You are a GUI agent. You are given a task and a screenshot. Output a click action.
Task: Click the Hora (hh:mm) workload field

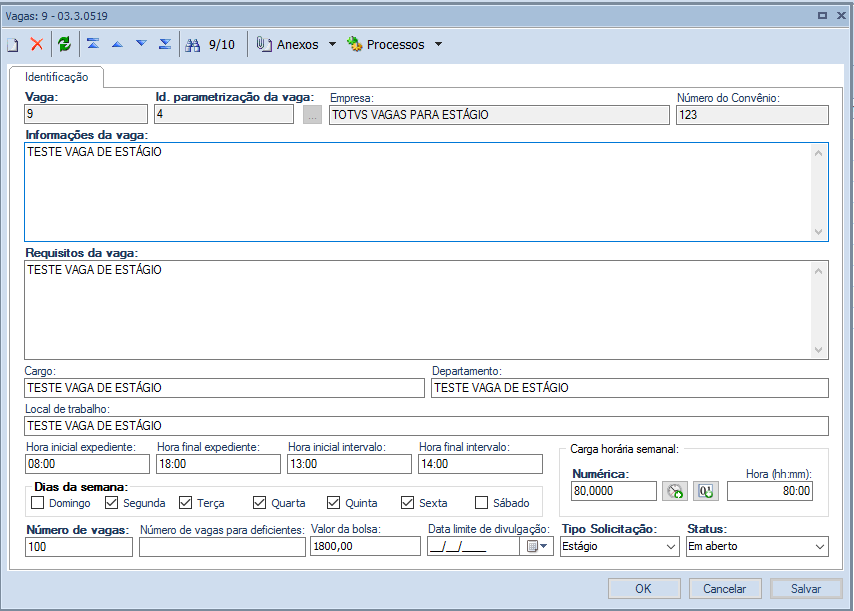pos(770,491)
